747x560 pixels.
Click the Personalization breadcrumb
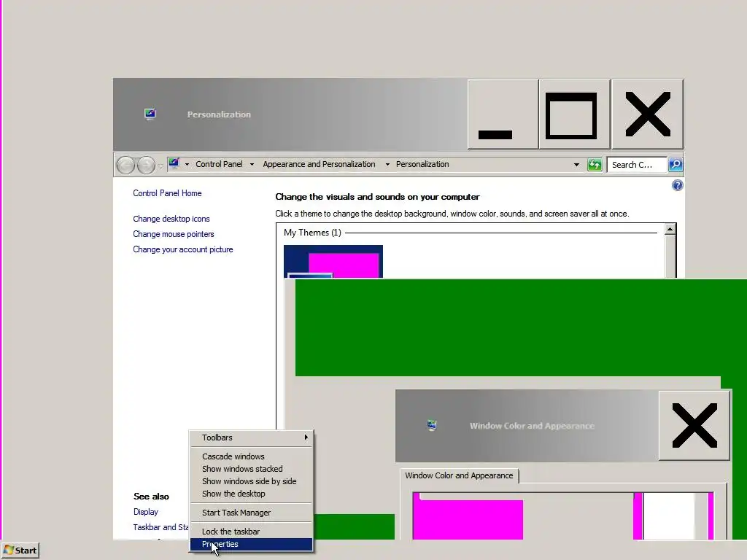click(422, 164)
